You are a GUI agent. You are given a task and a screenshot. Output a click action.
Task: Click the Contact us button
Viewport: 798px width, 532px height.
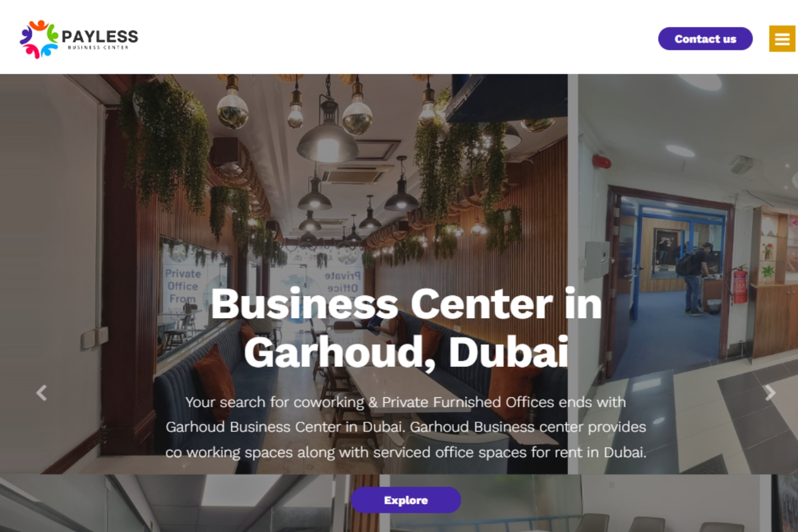click(x=705, y=39)
